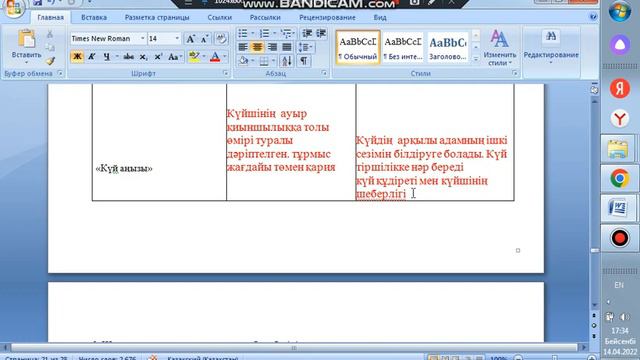
Task: Toggle italic К formatting
Action: tap(92, 57)
